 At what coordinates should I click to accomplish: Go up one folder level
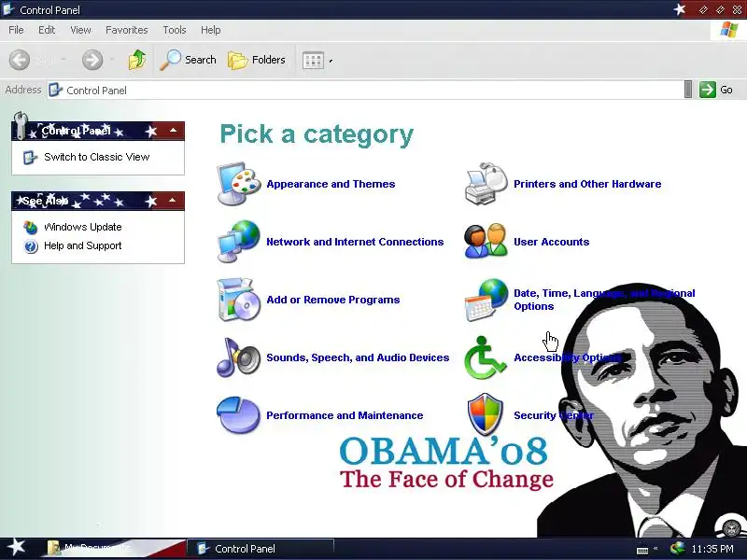(137, 60)
